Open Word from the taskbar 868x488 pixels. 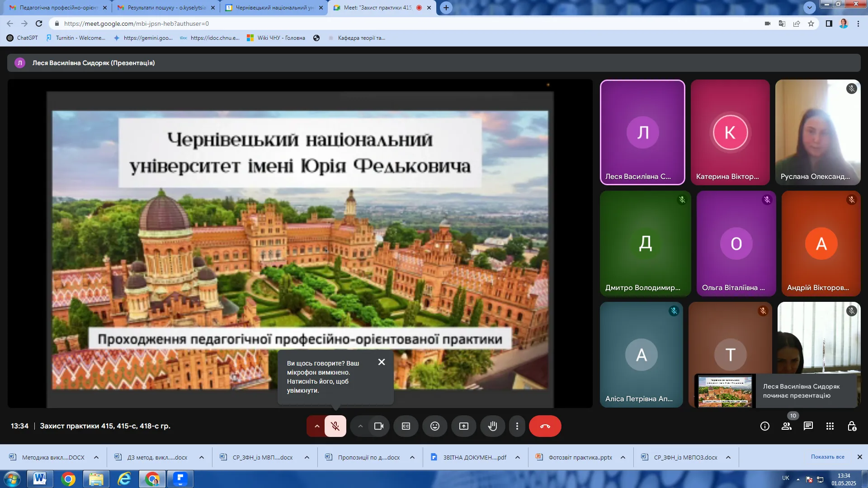[x=40, y=479]
